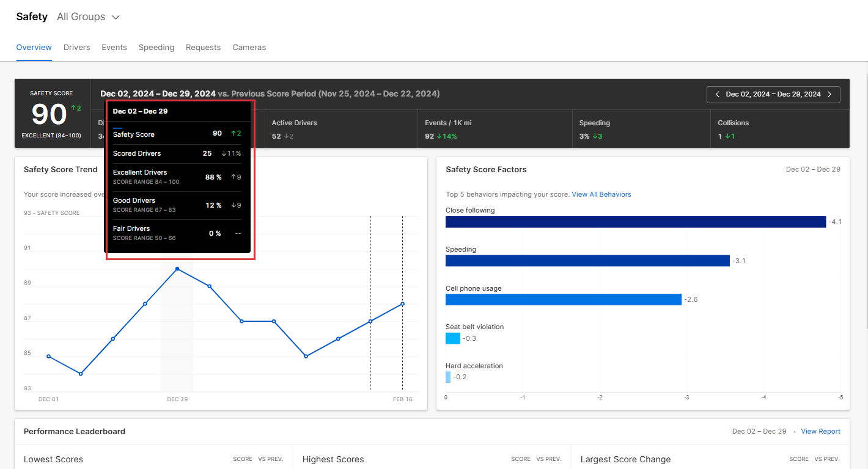Click the -2.6 value beside Cell phone usage
The image size is (868, 469).
[x=690, y=299]
